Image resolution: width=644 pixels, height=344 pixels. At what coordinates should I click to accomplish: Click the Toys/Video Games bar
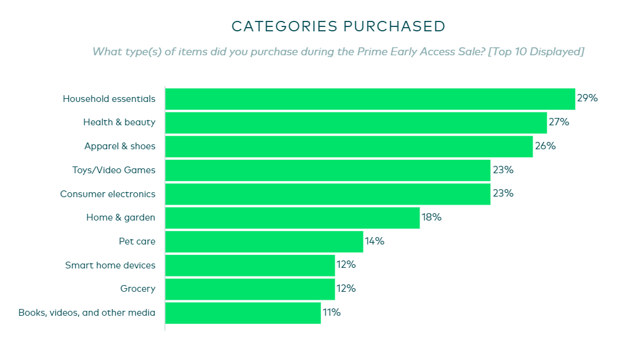(x=327, y=170)
